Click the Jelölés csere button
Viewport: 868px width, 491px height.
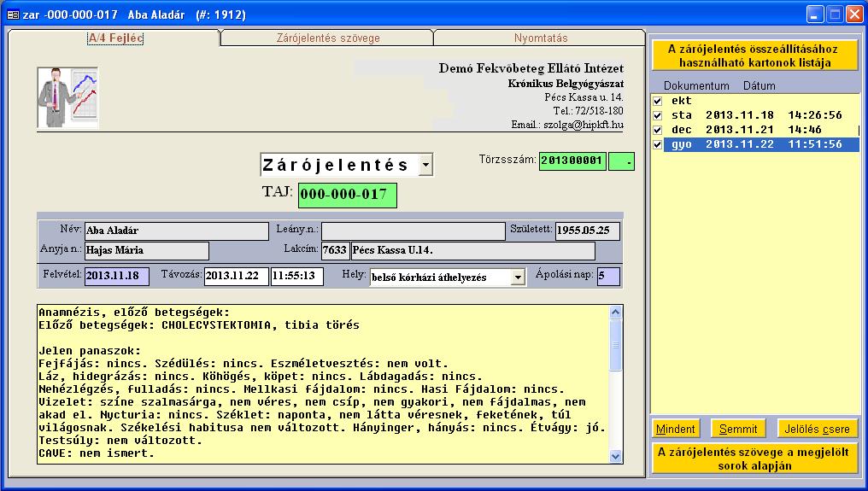pyautogui.click(x=818, y=429)
